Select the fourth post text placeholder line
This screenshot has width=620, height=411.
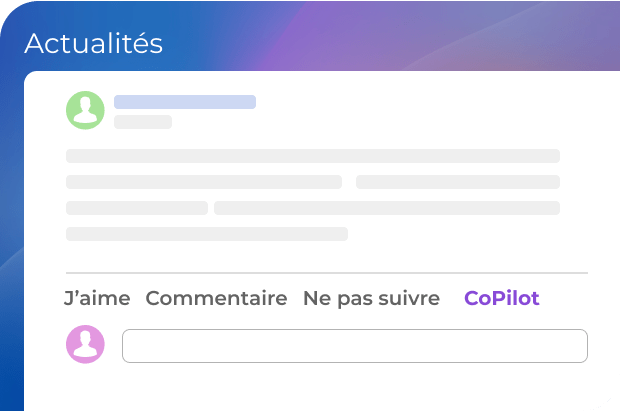207,234
